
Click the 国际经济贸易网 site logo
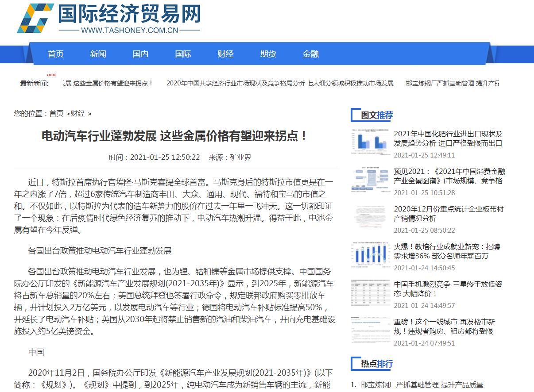pos(109,18)
